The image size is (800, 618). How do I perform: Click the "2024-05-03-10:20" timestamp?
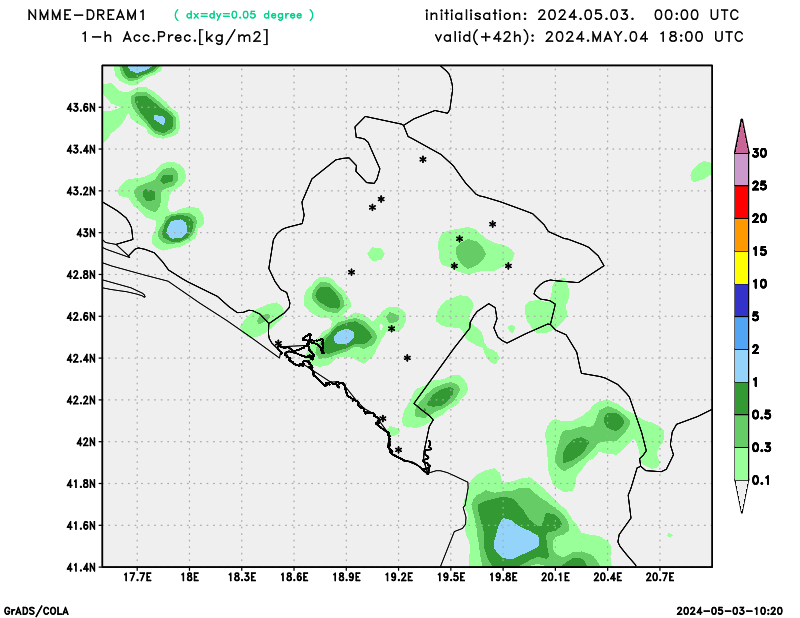coord(730,611)
